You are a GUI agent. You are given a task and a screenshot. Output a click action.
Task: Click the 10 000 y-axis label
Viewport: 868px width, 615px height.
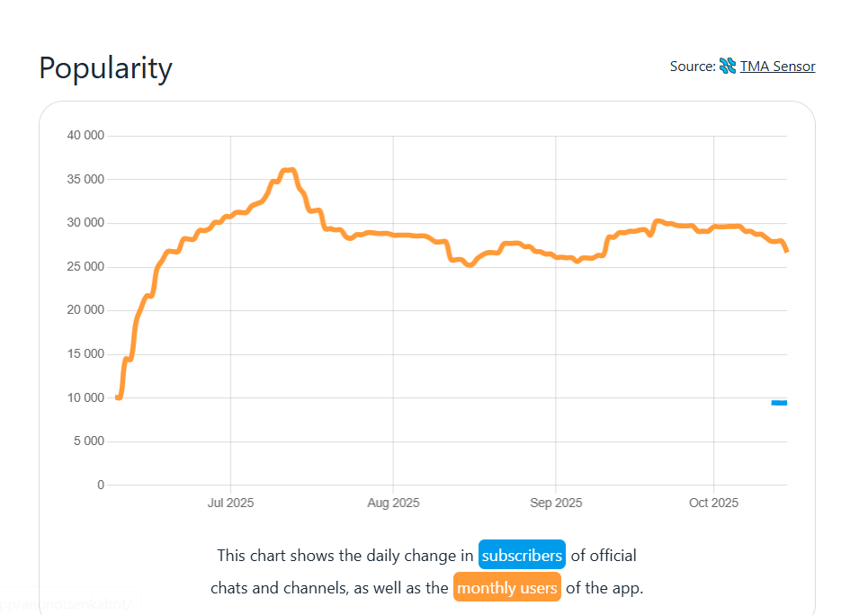[x=85, y=397]
